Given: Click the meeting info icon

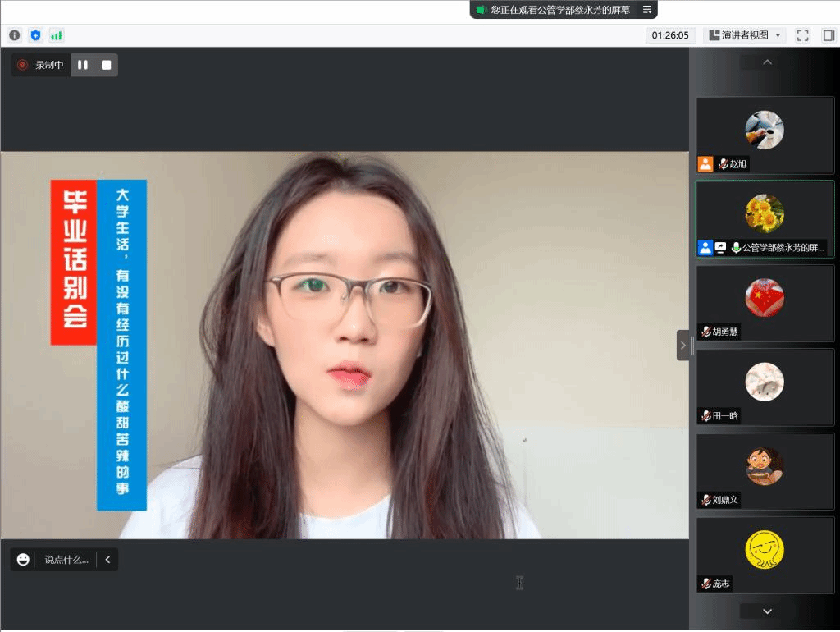Looking at the screenshot, I should point(14,35).
